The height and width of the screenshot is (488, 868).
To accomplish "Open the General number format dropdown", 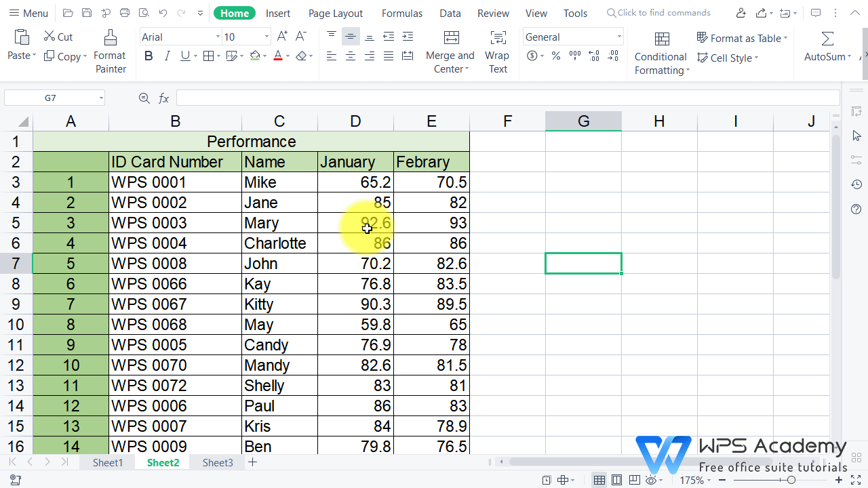I will (x=572, y=36).
